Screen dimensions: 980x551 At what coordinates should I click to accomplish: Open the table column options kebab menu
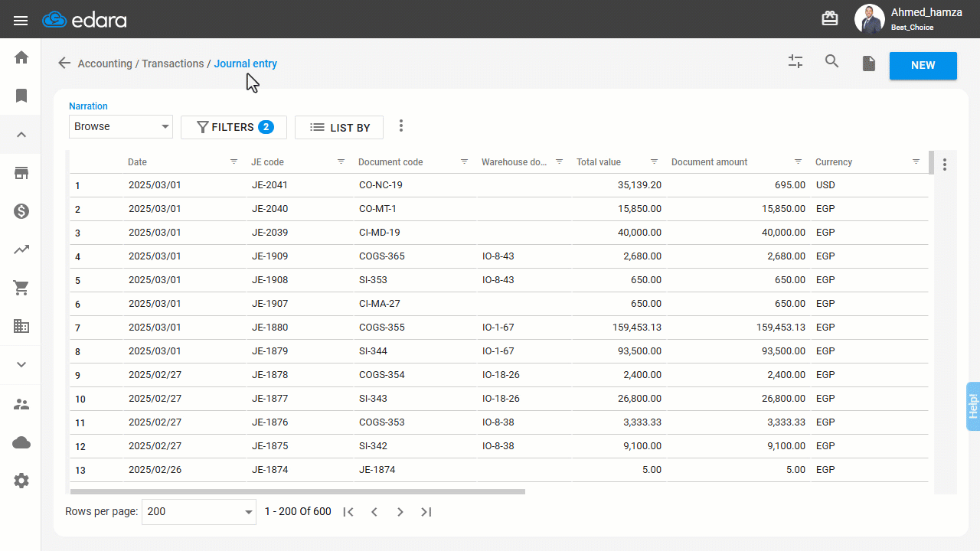tap(945, 165)
